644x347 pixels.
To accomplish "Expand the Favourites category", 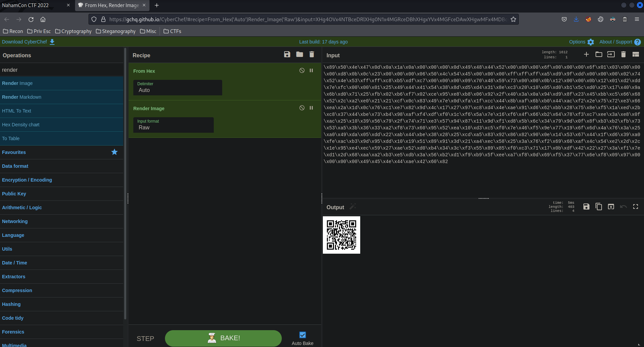I will coord(62,152).
